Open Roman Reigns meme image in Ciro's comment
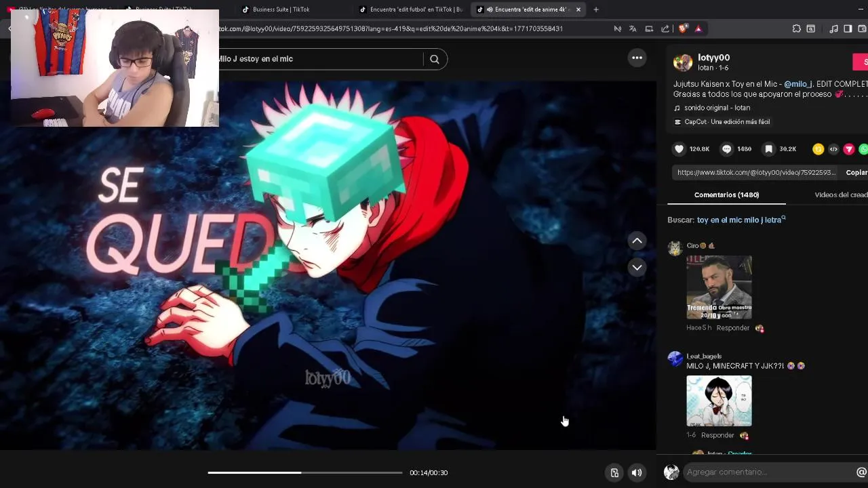This screenshot has height=488, width=868. click(719, 287)
